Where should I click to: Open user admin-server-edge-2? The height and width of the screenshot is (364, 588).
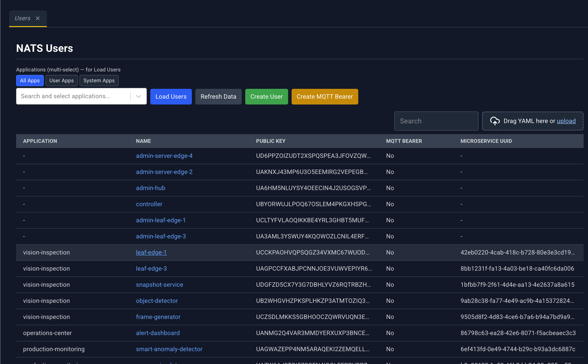pos(164,172)
